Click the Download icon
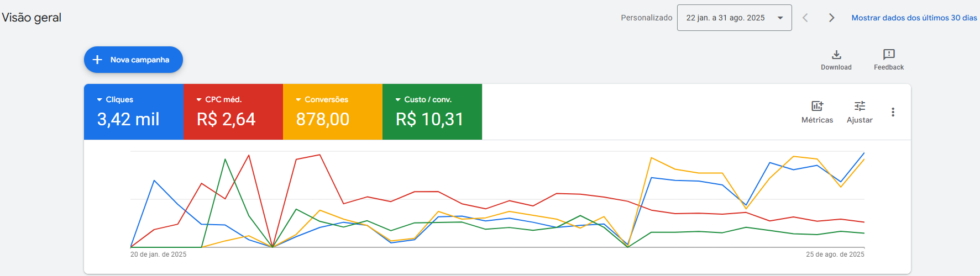The height and width of the screenshot is (276, 980). click(836, 55)
